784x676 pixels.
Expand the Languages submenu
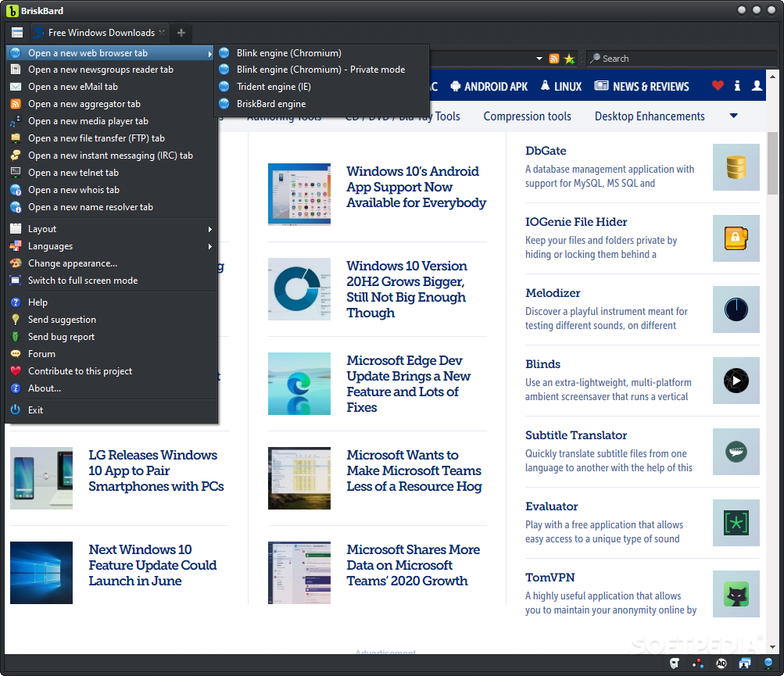point(112,246)
